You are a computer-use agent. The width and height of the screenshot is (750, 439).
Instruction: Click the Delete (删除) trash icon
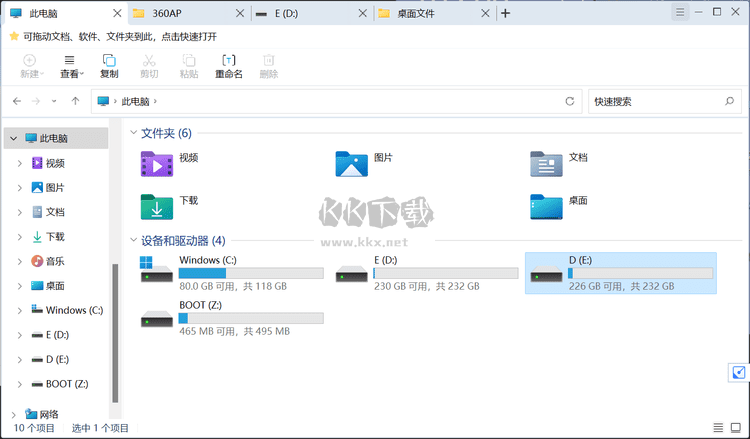coord(269,60)
